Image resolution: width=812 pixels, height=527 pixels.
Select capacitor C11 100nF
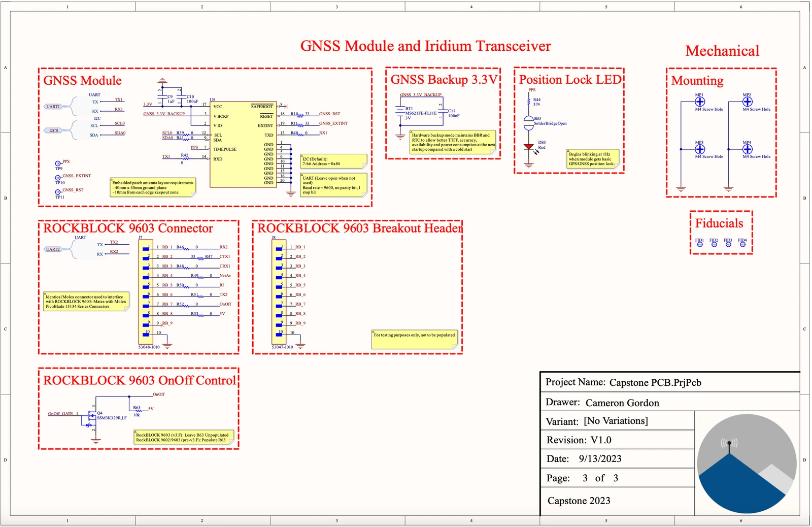click(443, 111)
